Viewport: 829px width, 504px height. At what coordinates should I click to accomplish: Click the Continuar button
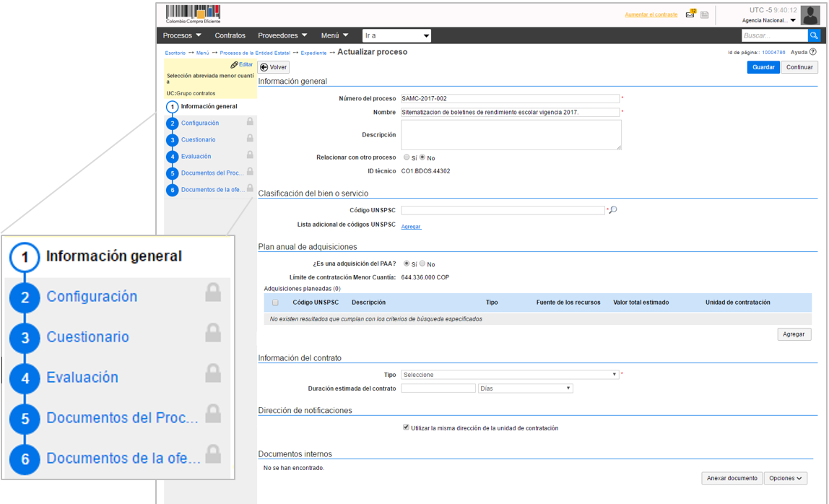(799, 67)
